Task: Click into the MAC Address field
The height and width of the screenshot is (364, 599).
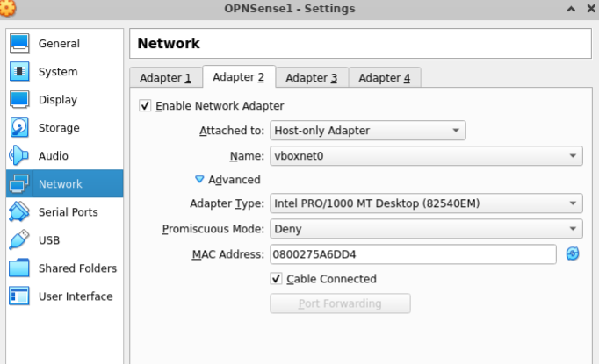Action: pos(411,254)
